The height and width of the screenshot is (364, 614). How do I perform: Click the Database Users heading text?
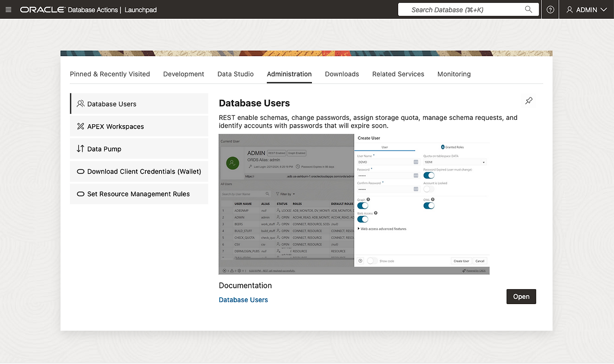[254, 103]
